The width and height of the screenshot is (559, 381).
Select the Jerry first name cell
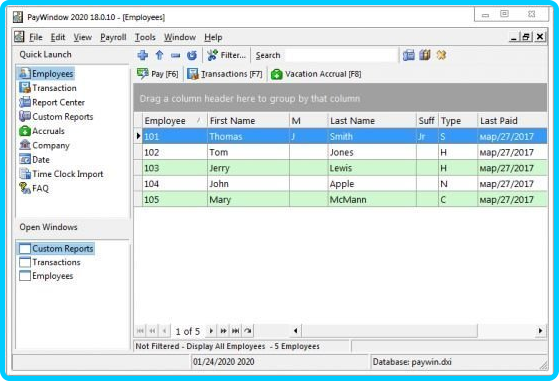pyautogui.click(x=248, y=168)
